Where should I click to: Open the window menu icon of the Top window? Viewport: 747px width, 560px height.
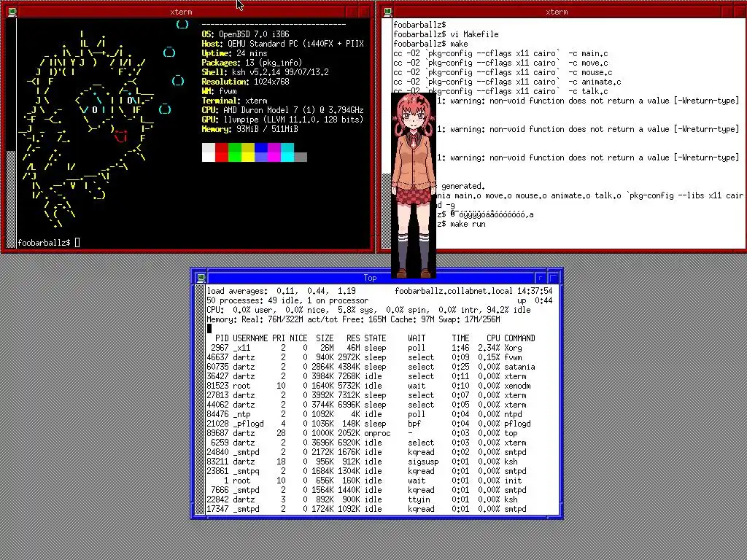pyautogui.click(x=201, y=278)
